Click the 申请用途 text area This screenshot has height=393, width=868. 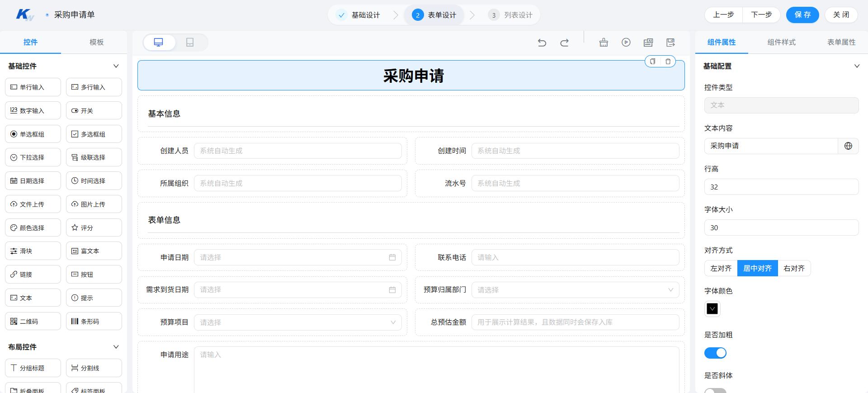coord(437,369)
